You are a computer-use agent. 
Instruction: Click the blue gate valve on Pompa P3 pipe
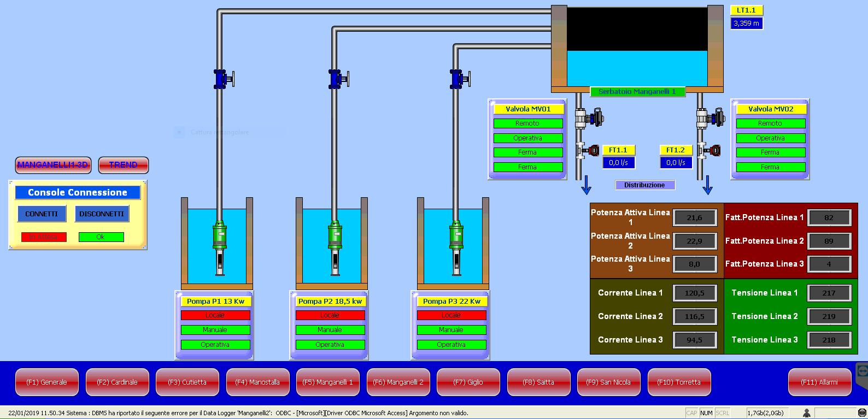460,79
